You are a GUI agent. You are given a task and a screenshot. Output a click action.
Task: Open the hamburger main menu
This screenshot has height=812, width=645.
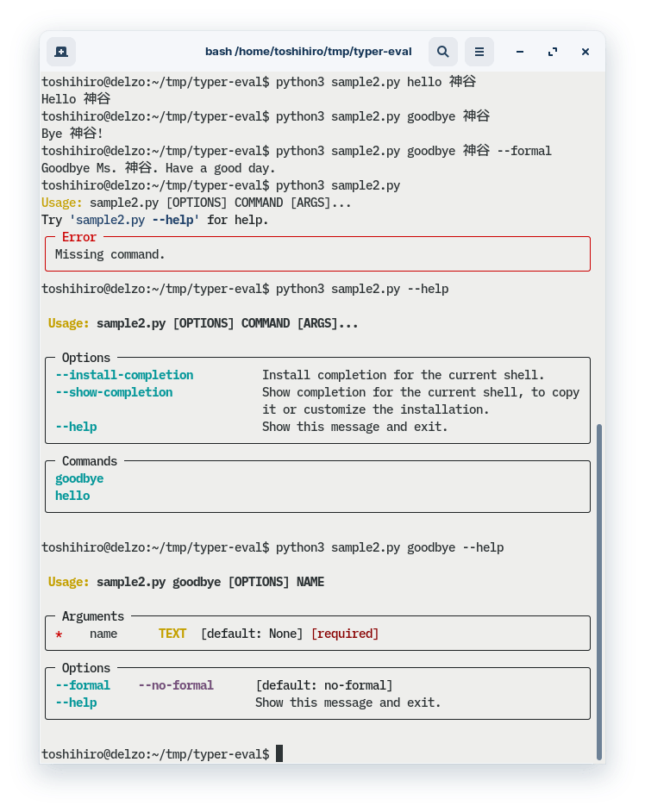[x=479, y=52]
